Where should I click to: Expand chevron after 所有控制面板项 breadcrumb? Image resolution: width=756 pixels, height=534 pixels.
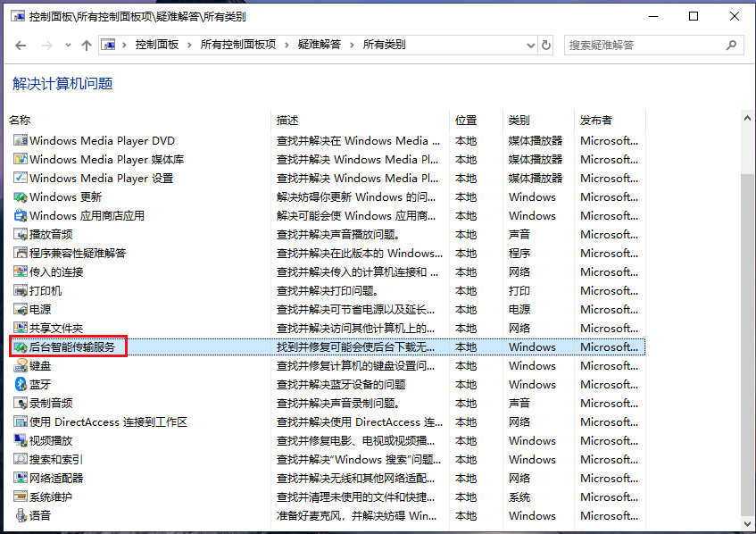(287, 45)
